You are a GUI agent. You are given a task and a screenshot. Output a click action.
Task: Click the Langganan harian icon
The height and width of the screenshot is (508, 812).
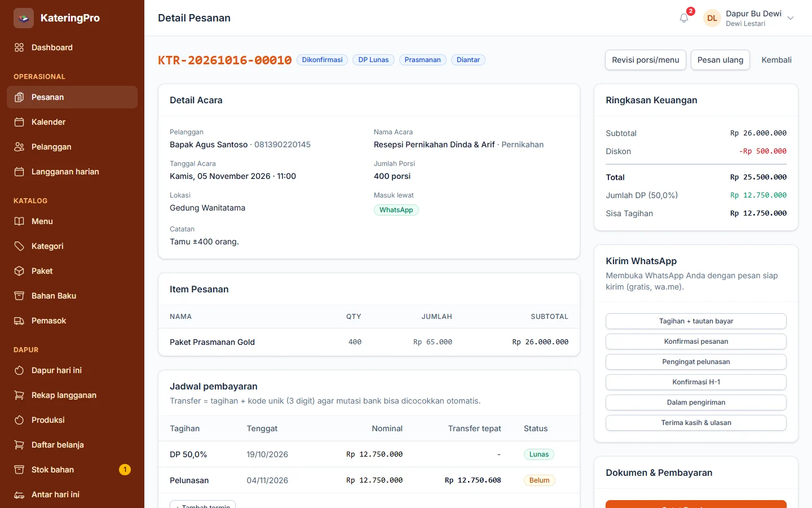pos(19,172)
